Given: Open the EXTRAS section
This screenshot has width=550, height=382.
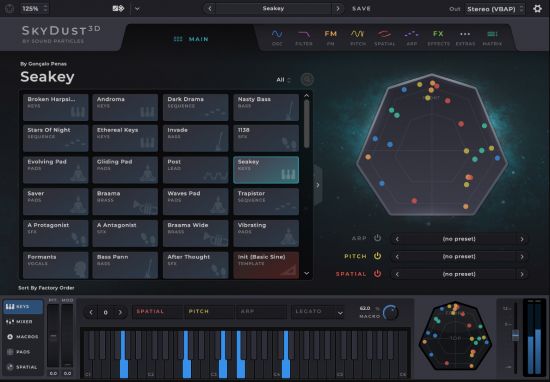Looking at the screenshot, I should coord(465,38).
